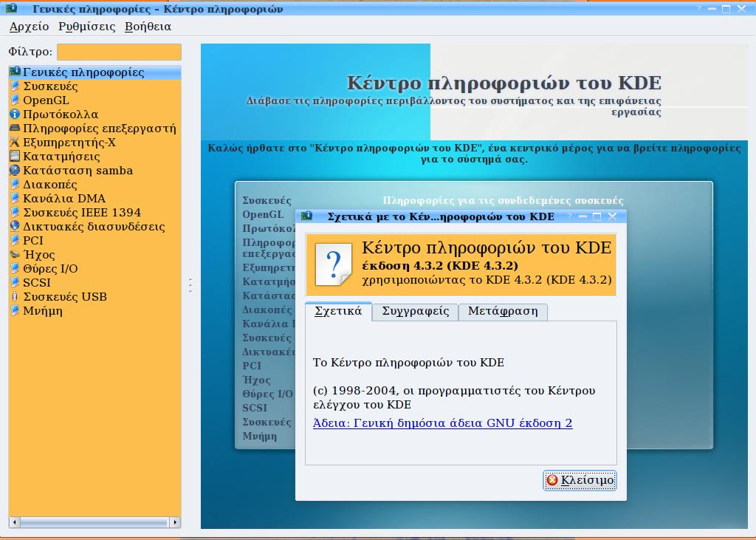The width and height of the screenshot is (756, 540).
Task: Click Συσκευές link in the welcome panel
Action: pyautogui.click(x=267, y=200)
